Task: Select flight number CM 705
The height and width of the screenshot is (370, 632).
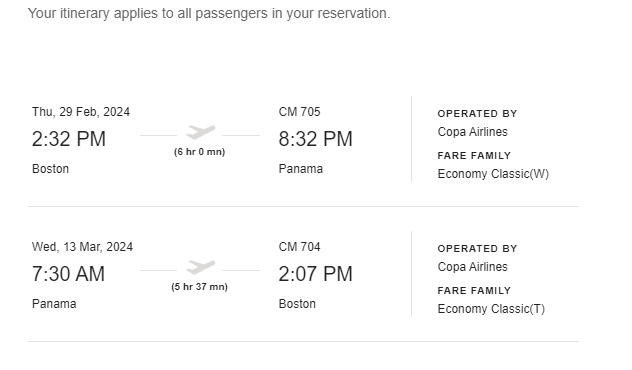Action: [299, 112]
